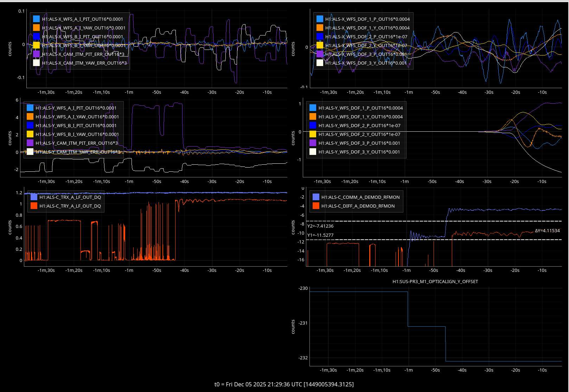Toggle the H1:ALS-X_CAM_ITM_YAW_ERR_OUT16 legend label
This screenshot has height=392, width=569.
(84, 63)
